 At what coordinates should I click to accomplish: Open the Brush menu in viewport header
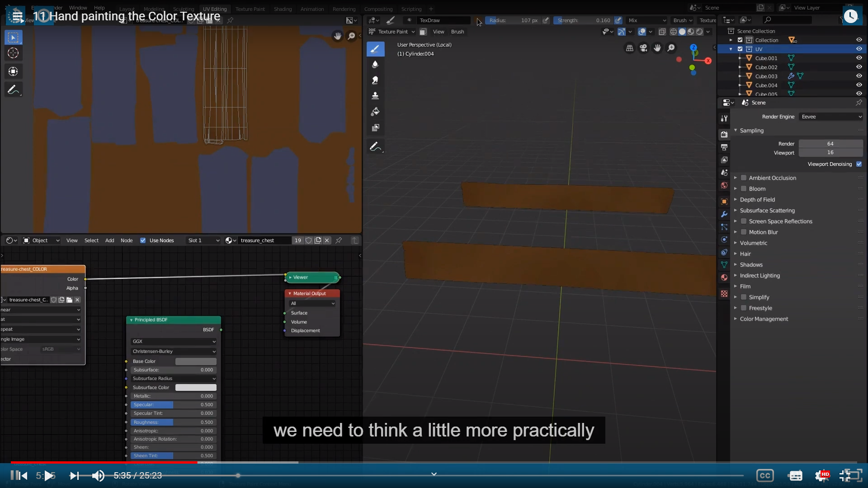(x=458, y=32)
